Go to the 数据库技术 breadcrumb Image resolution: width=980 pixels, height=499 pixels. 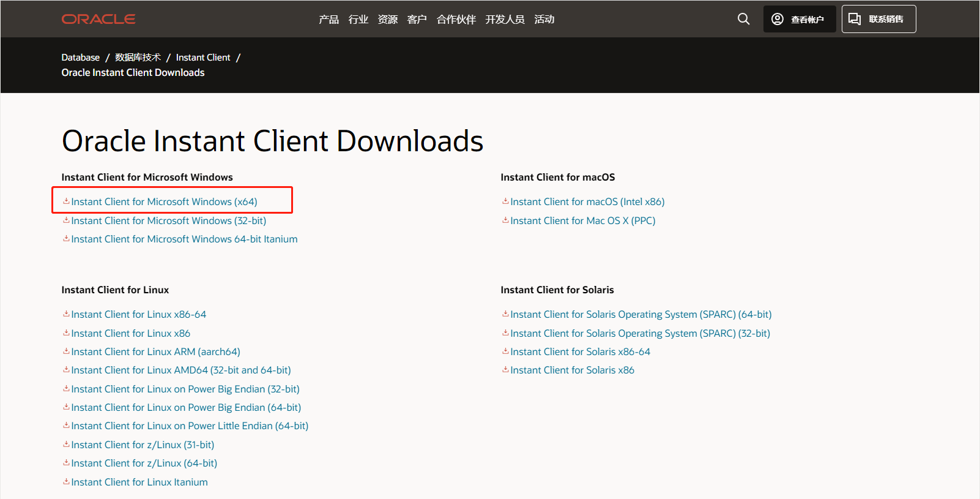coord(138,58)
